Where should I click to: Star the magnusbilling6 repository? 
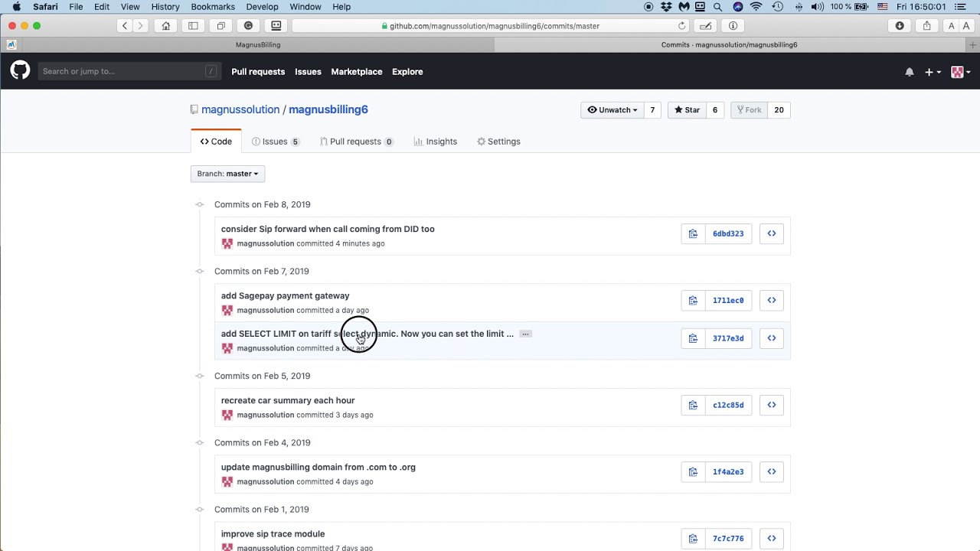click(x=687, y=110)
